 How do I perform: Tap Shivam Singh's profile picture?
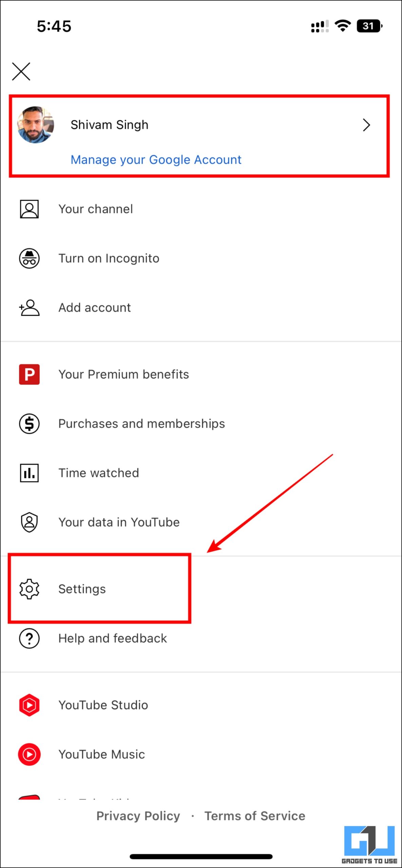pyautogui.click(x=35, y=125)
